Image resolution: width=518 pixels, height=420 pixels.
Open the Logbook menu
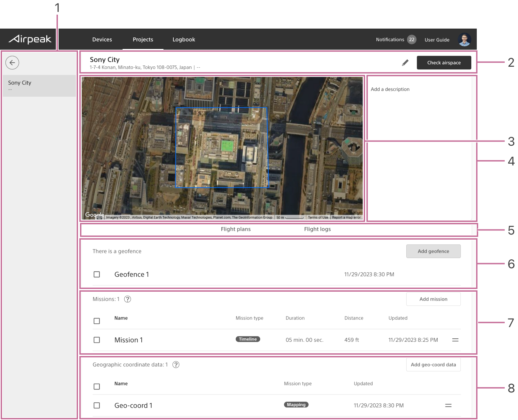(x=184, y=39)
